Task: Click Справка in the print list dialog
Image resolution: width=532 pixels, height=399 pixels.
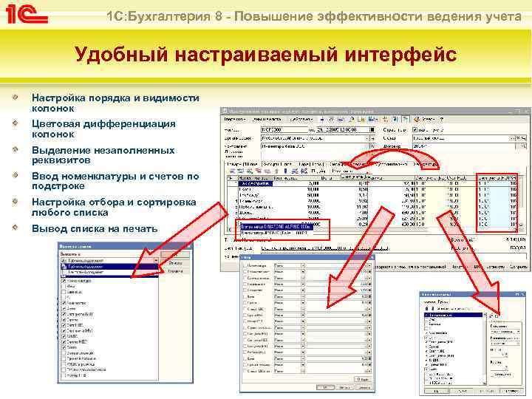Action: [x=175, y=271]
